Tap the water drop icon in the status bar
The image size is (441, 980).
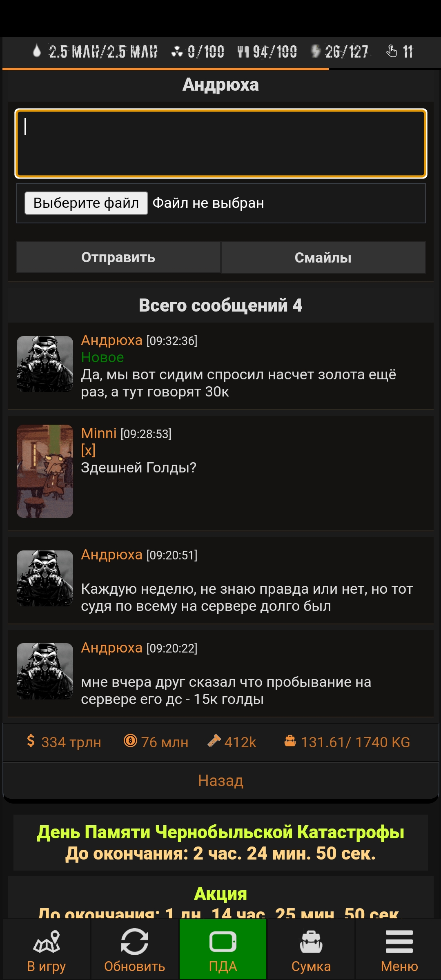pyautogui.click(x=37, y=51)
